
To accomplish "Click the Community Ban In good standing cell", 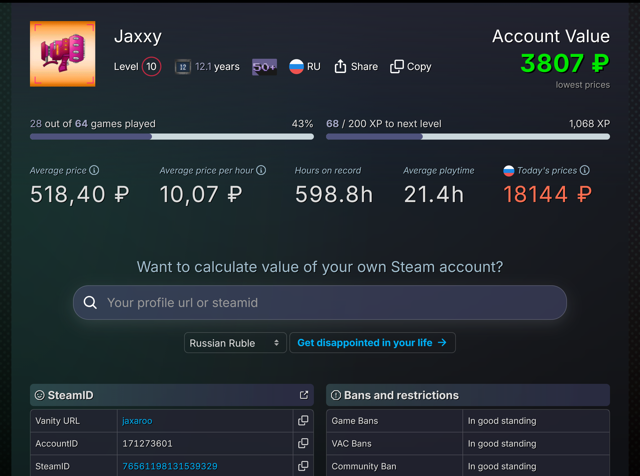I will (536, 466).
